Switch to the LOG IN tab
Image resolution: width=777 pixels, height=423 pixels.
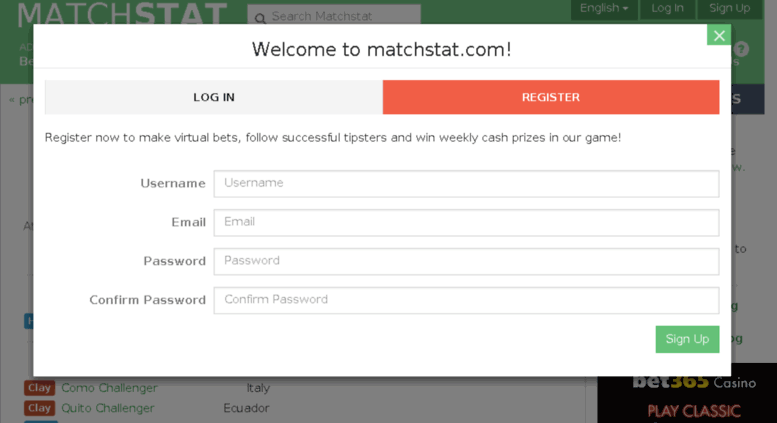[214, 97]
